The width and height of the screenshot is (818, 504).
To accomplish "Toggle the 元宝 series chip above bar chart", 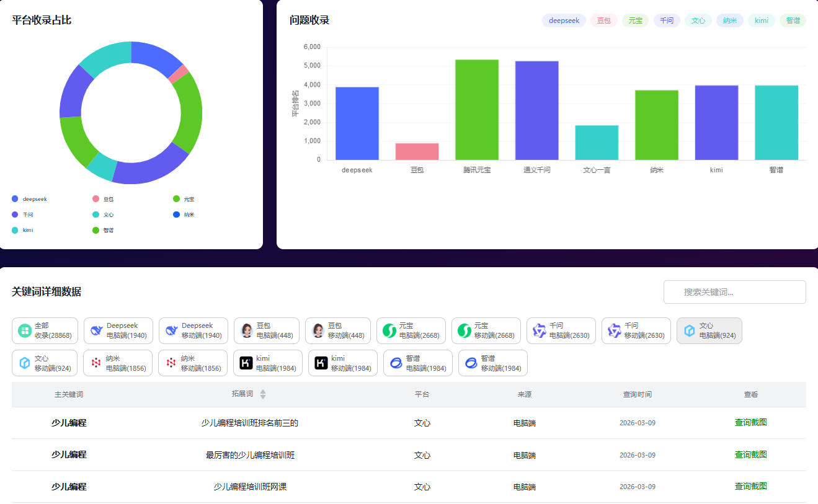I will 635,20.
